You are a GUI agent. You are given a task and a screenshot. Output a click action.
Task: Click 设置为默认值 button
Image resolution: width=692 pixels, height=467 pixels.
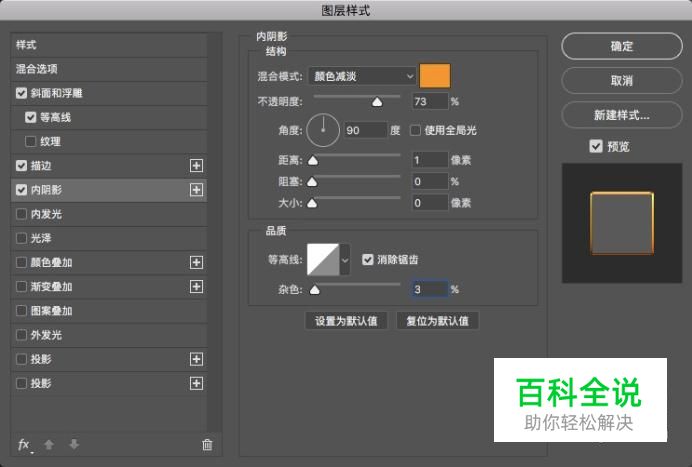point(346,321)
